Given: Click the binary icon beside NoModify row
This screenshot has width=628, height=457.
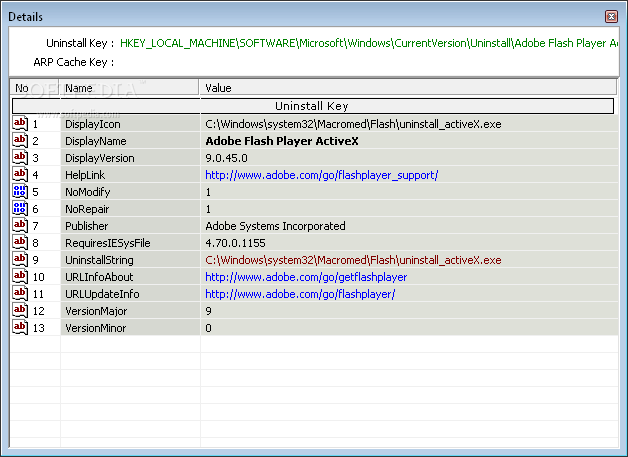Looking at the screenshot, I should 20,191.
